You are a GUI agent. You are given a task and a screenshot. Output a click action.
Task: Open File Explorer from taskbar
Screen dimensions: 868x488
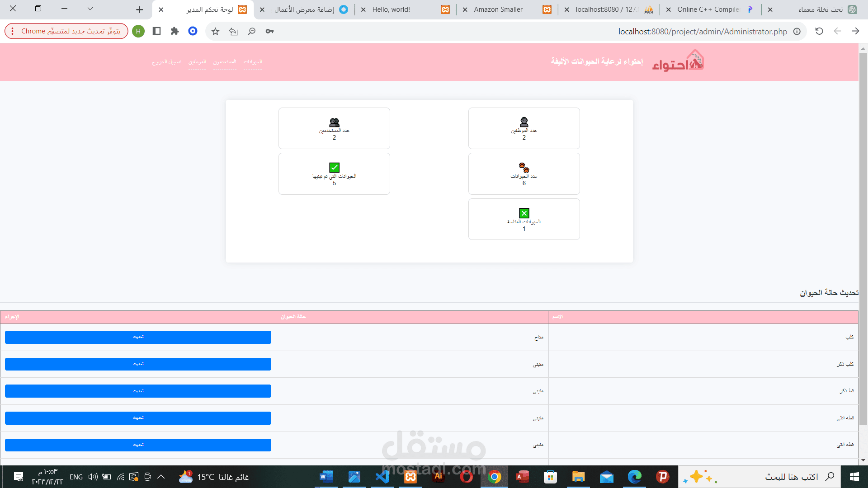578,477
